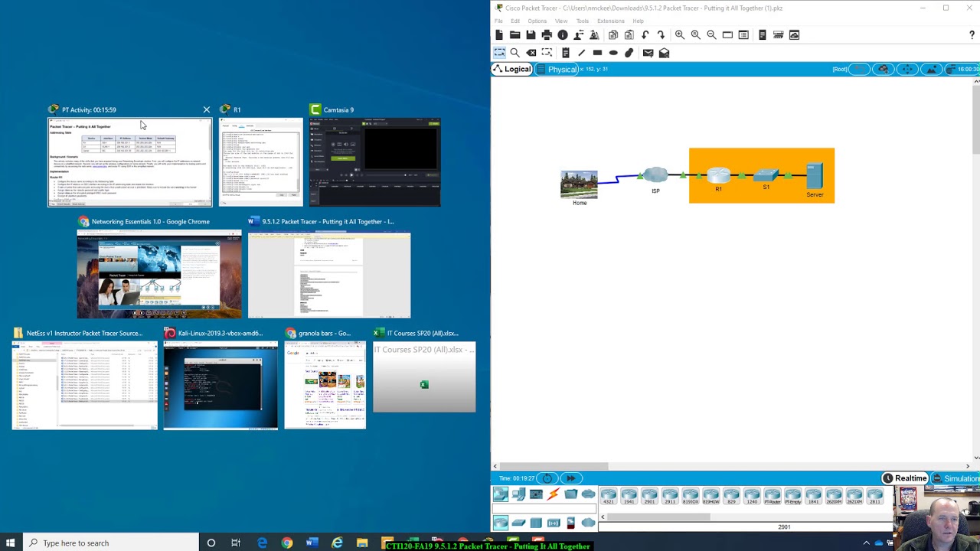Select the 4321 router device
The width and height of the screenshot is (980, 551).
(609, 496)
